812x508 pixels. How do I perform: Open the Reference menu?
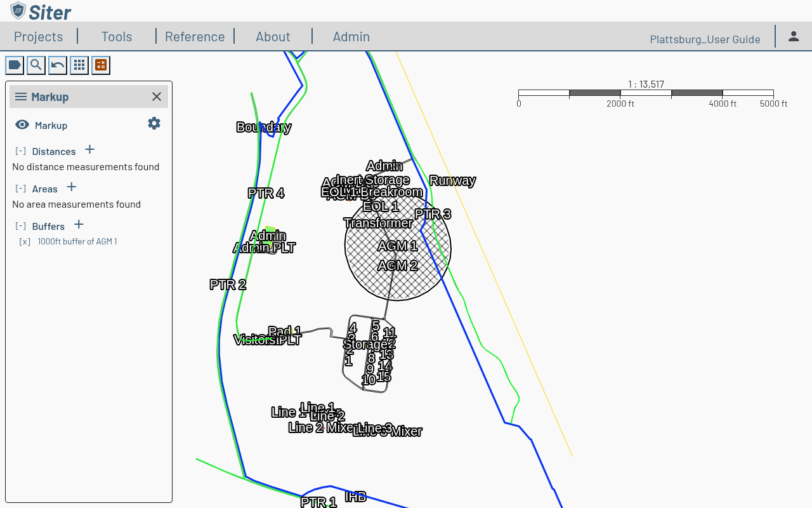(195, 37)
